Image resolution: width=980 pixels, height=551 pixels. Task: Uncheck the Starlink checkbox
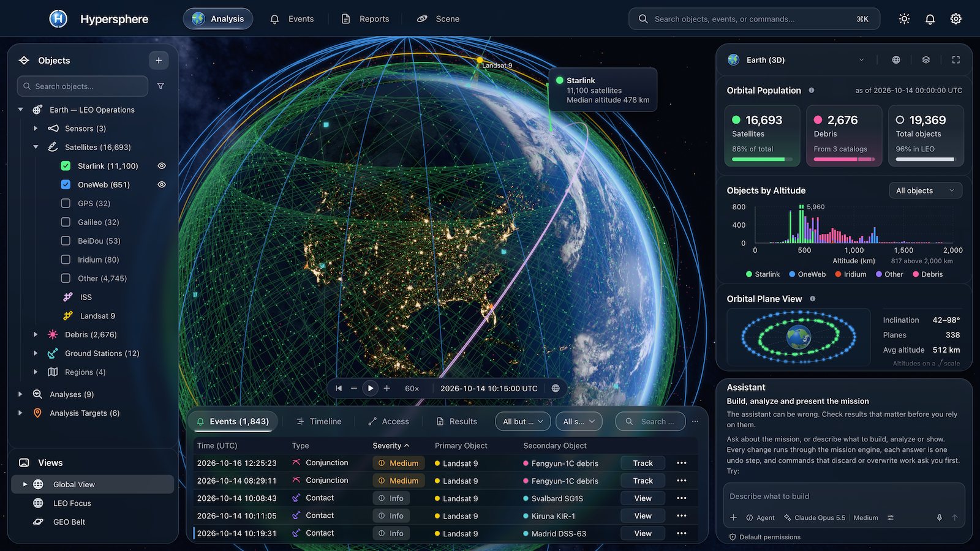pos(66,166)
